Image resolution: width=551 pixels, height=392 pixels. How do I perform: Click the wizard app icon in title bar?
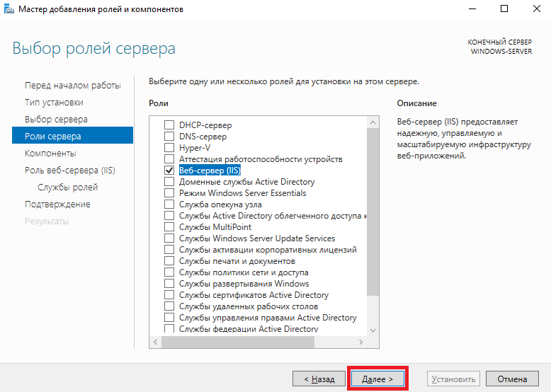(8, 9)
